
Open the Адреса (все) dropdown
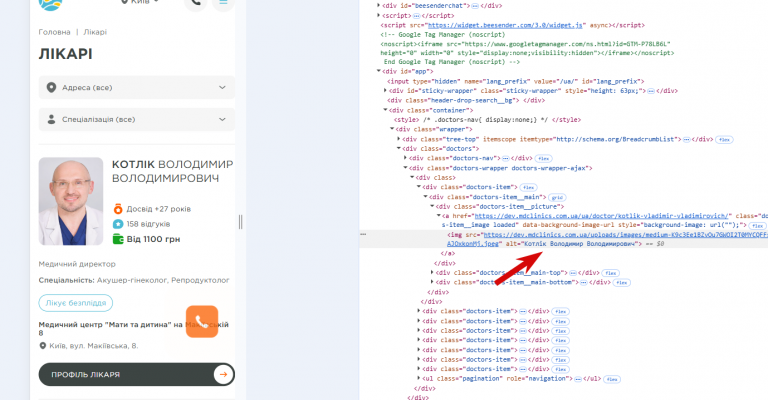click(x=137, y=88)
